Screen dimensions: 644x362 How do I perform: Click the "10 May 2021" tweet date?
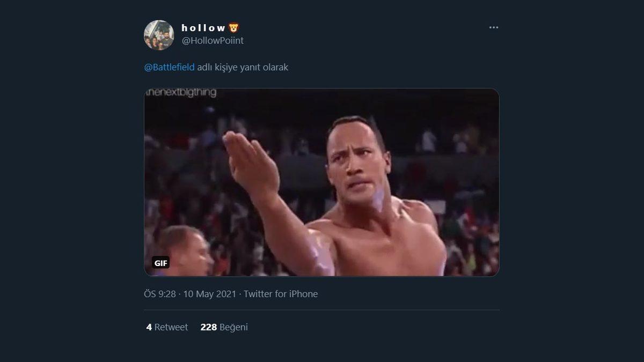tap(210, 294)
